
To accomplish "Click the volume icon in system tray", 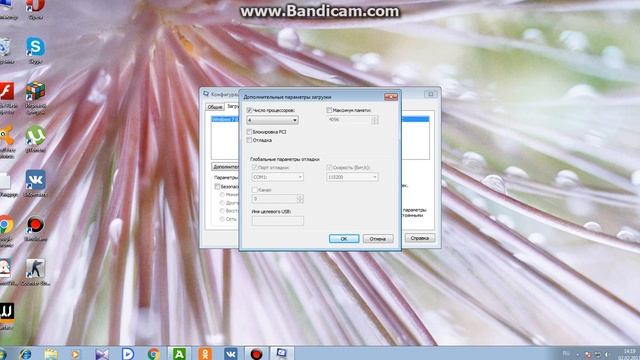I will [607, 354].
